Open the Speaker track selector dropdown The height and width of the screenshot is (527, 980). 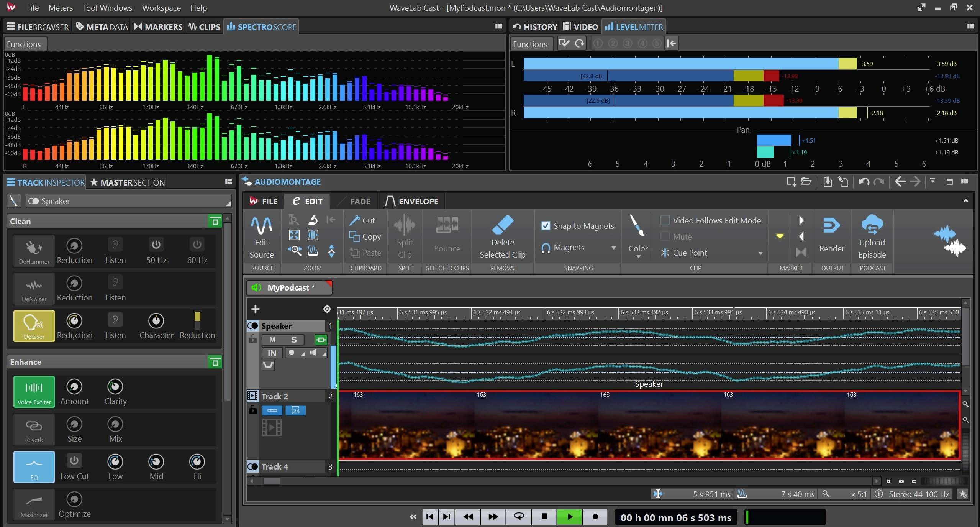click(x=129, y=201)
